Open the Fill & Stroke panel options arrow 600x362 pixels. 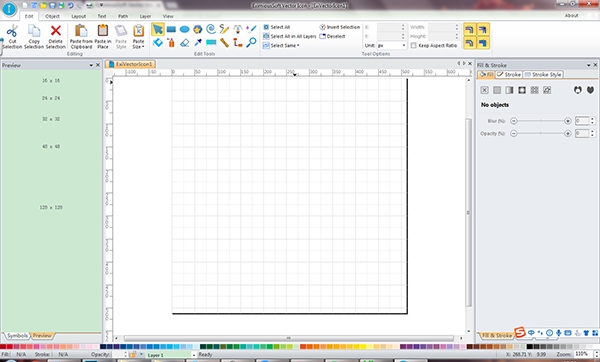589,65
